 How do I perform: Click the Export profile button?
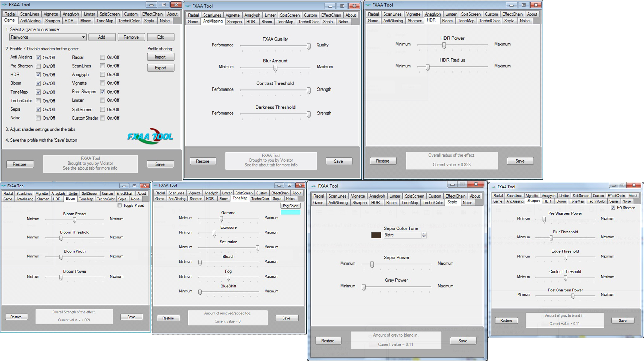pos(160,68)
